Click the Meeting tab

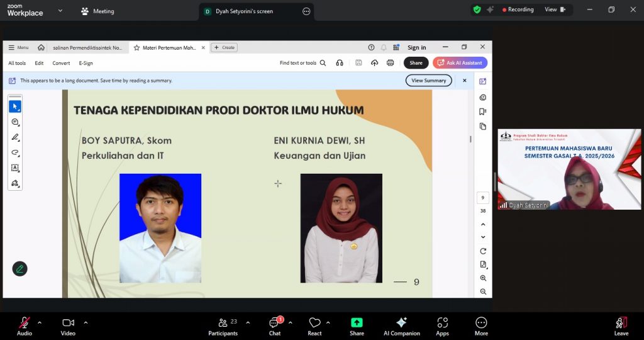[97, 11]
